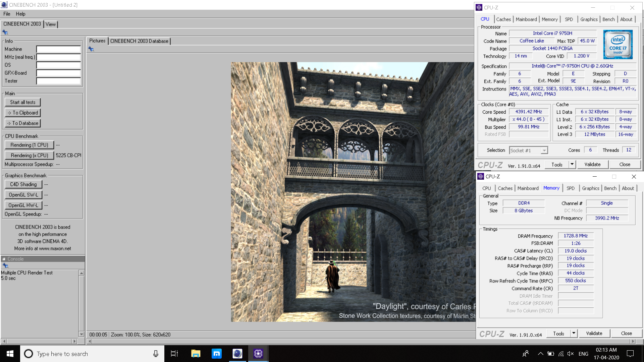Open the notification center icon
The height and width of the screenshot is (362, 644).
630,354
